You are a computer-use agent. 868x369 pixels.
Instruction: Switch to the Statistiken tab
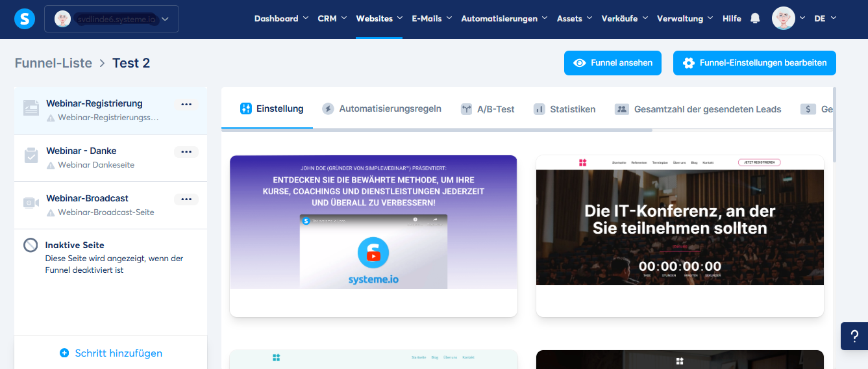pyautogui.click(x=564, y=109)
